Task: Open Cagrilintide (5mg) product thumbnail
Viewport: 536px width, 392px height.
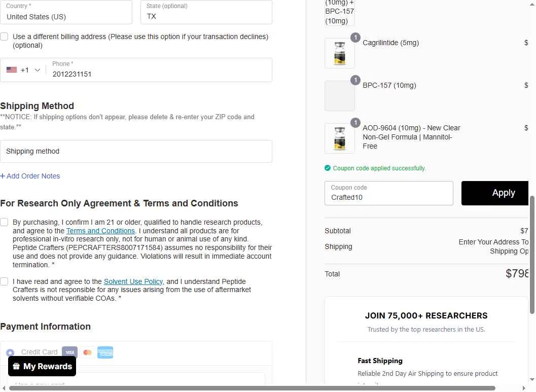Action: 339,53
